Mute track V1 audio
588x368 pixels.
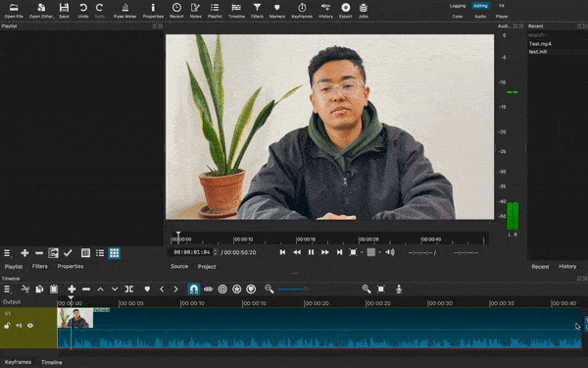(x=19, y=326)
